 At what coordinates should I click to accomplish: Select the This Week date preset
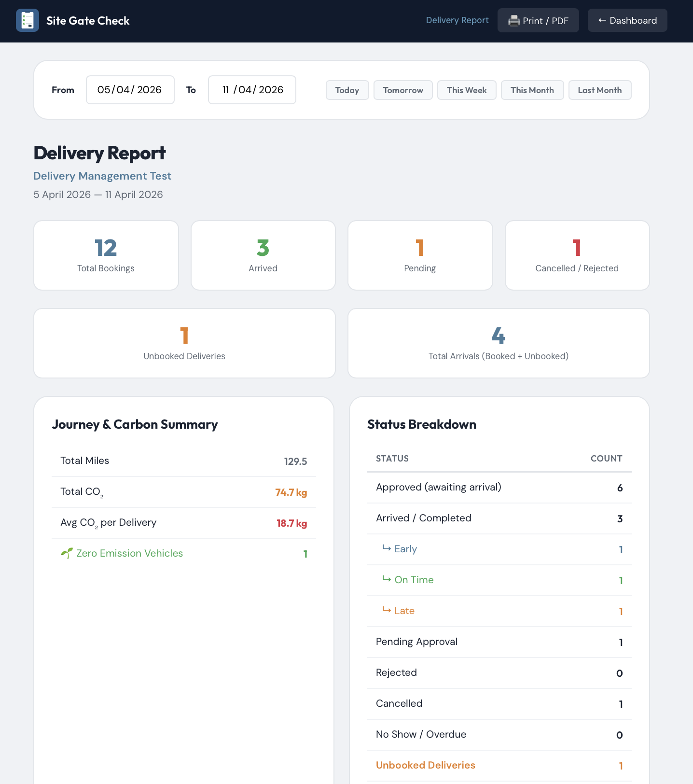pos(467,90)
